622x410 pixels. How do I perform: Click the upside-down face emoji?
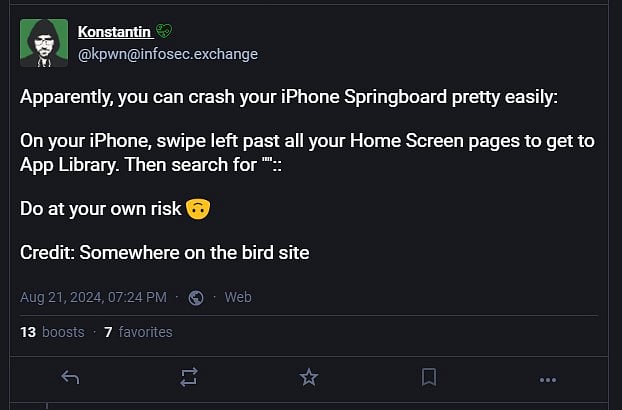198,209
